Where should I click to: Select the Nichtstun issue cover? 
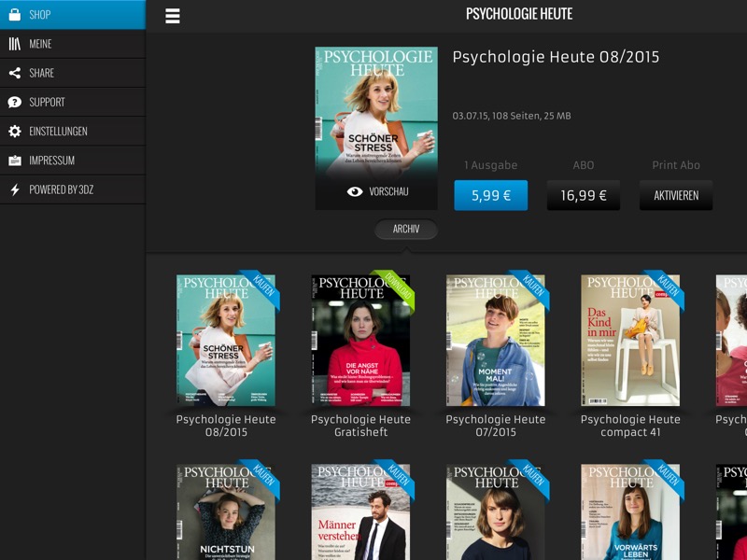coord(226,511)
